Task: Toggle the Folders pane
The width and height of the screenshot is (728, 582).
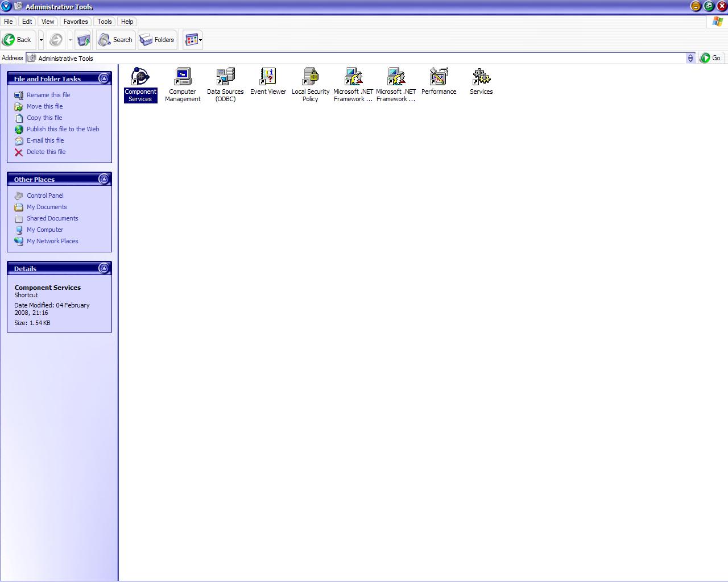Action: [x=157, y=40]
